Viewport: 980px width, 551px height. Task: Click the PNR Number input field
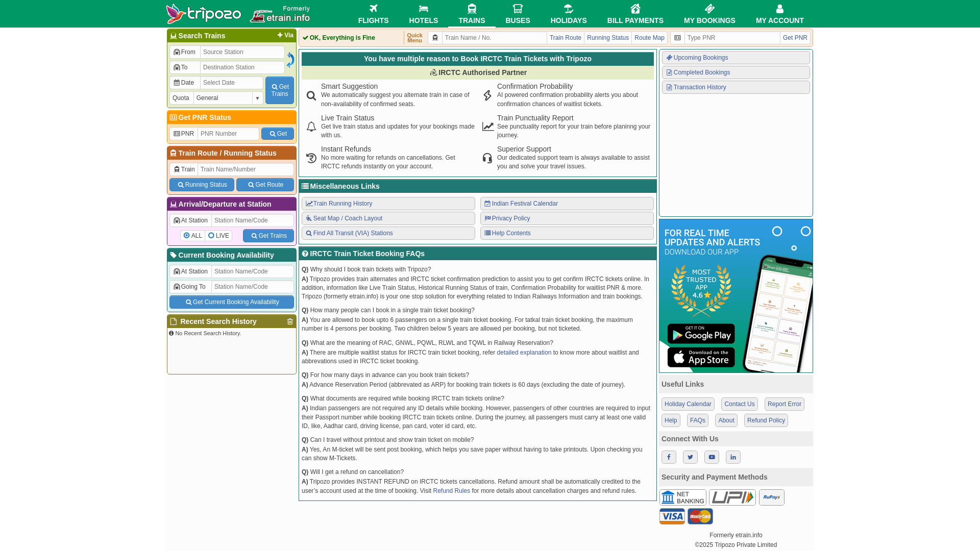click(x=228, y=134)
